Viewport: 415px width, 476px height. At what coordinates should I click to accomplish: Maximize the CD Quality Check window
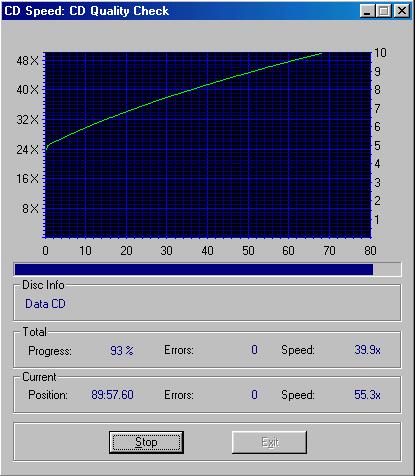384,11
